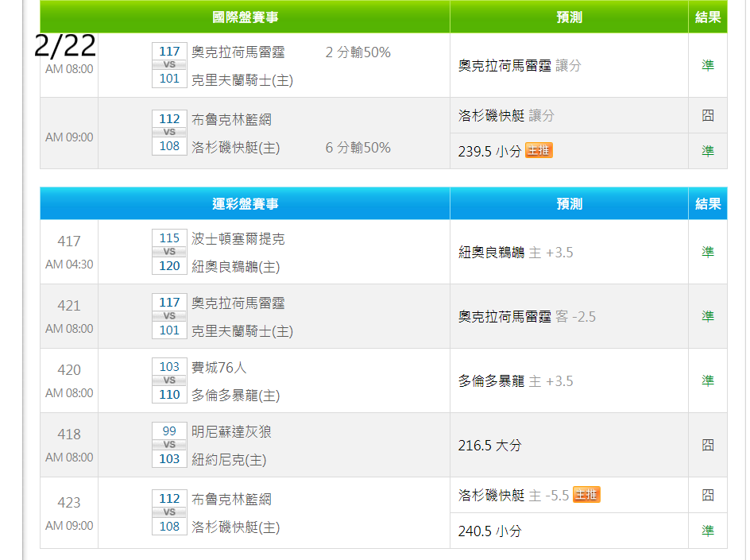Screen dimensions: 750x560
Task: Click 多倫多暴龍(主) team name
Action: (x=235, y=395)
